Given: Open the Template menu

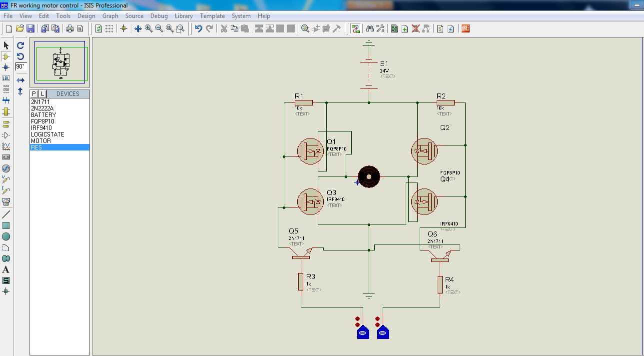Looking at the screenshot, I should [x=212, y=16].
